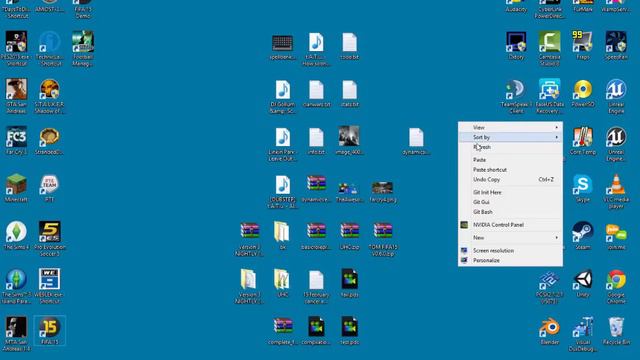
Task: Select the PCSX2 1.2.1 icon
Action: tap(549, 286)
